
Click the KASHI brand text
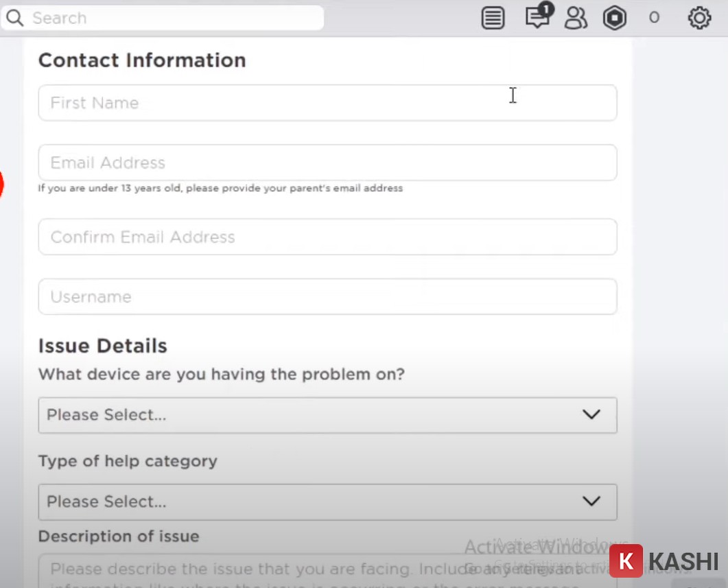click(x=683, y=561)
